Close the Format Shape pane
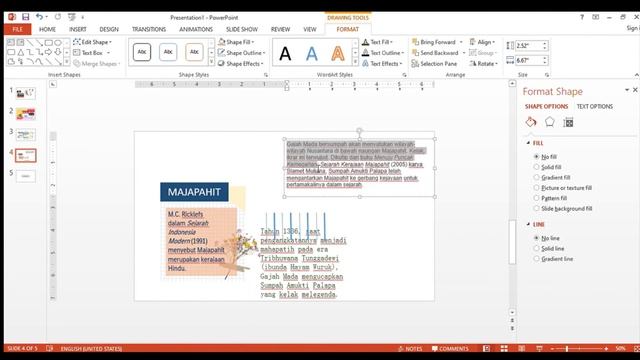The height and width of the screenshot is (360, 640). [x=635, y=90]
